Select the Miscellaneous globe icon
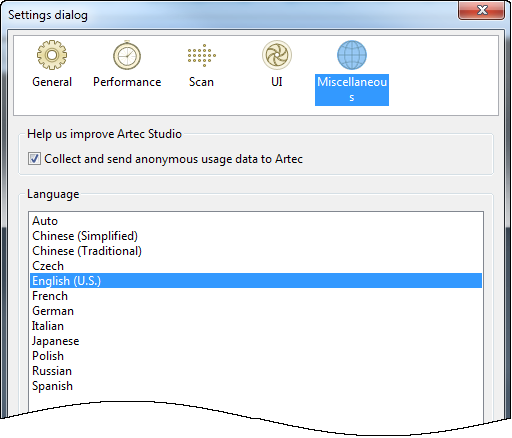The image size is (512, 438). point(352,55)
